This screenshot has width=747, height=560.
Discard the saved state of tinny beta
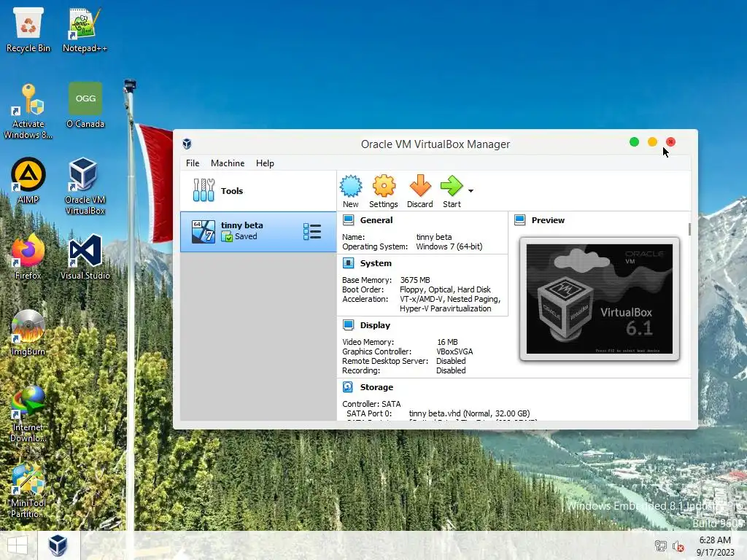point(419,191)
